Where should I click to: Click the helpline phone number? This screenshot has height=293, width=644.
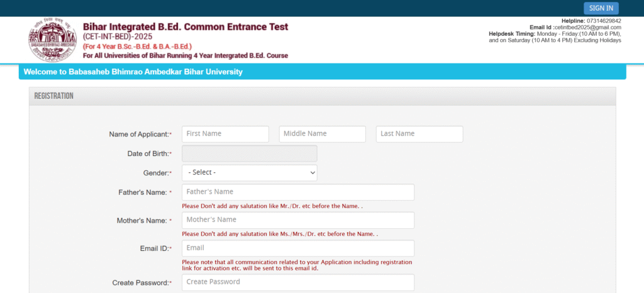(603, 21)
